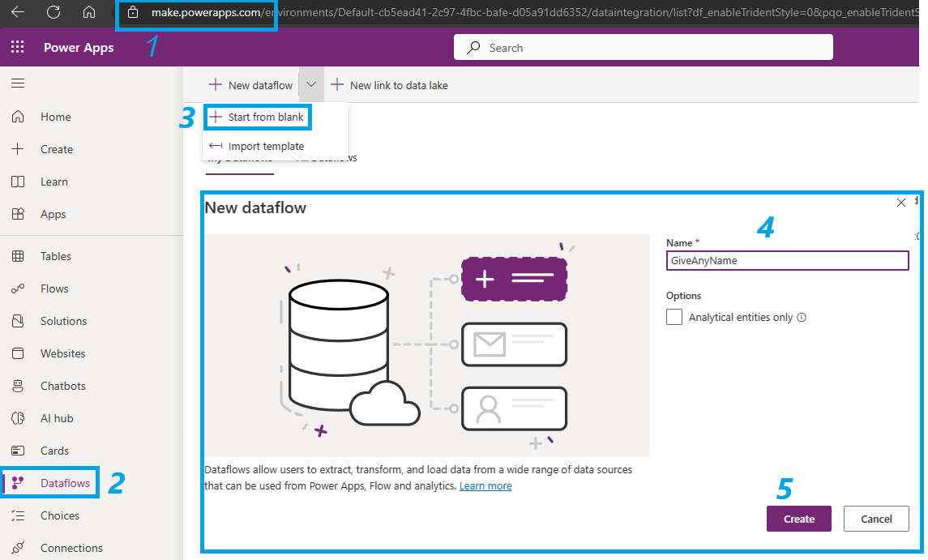Click the Cancel button
The height and width of the screenshot is (560, 928).
coord(876,519)
